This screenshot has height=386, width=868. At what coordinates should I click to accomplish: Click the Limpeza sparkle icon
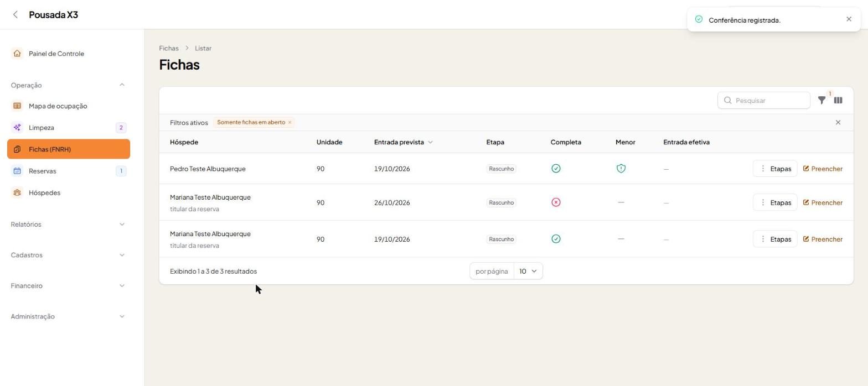click(x=17, y=128)
